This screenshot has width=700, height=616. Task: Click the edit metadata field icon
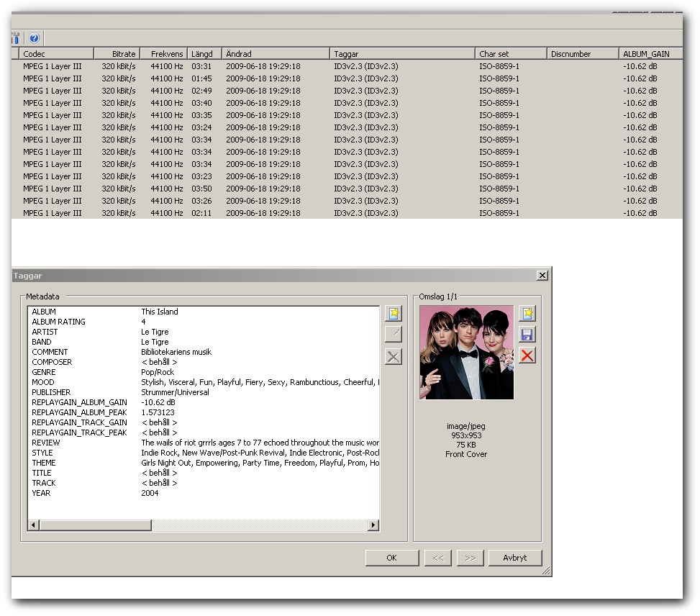pyautogui.click(x=394, y=335)
